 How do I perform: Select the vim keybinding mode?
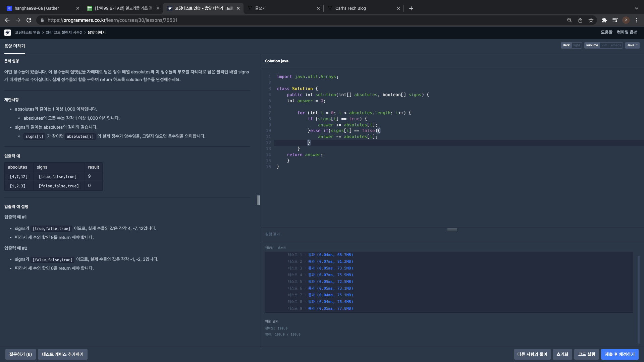coord(604,45)
